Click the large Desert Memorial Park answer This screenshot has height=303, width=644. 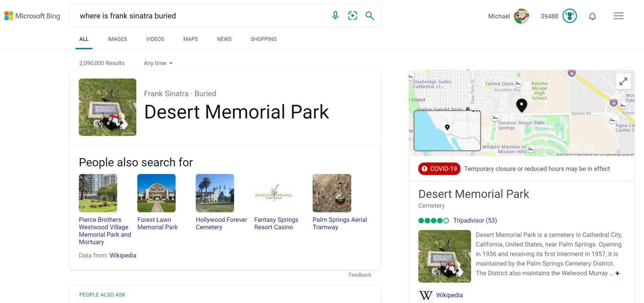pyautogui.click(x=237, y=112)
